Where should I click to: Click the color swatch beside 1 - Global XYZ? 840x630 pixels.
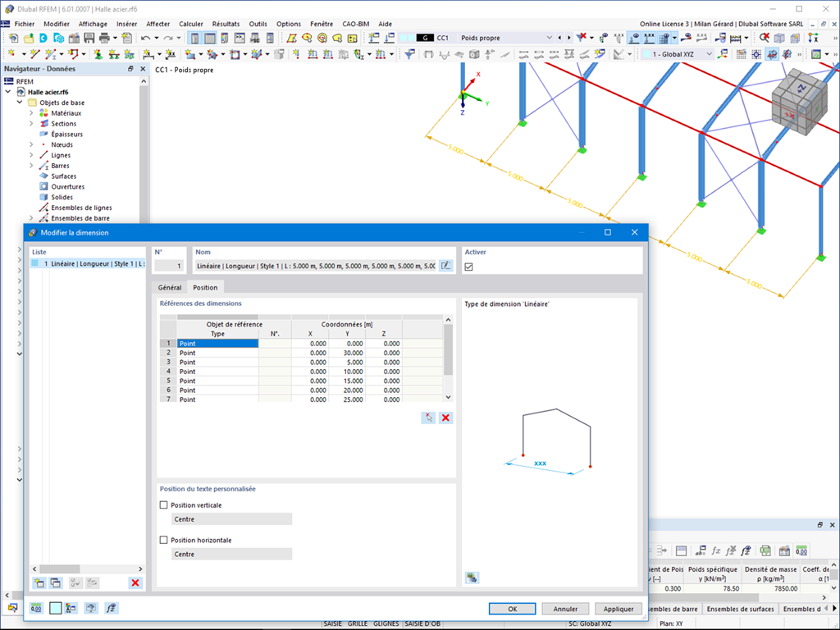tap(646, 54)
